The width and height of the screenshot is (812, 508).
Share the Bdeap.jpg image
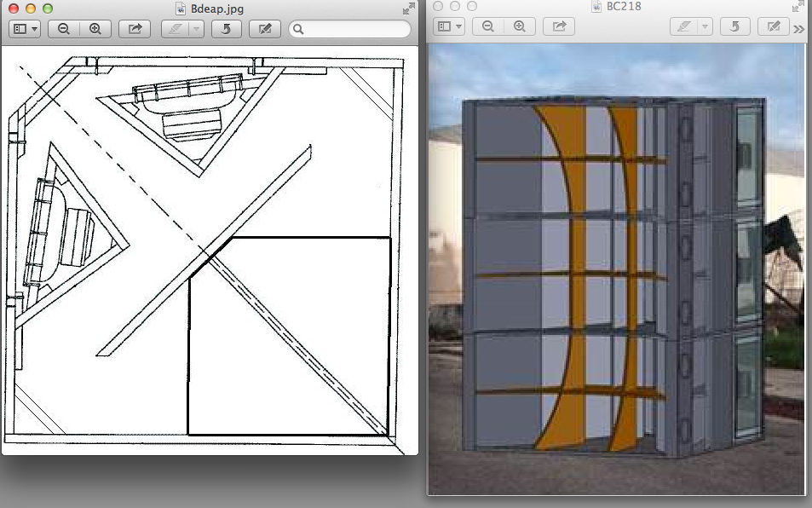tap(135, 29)
